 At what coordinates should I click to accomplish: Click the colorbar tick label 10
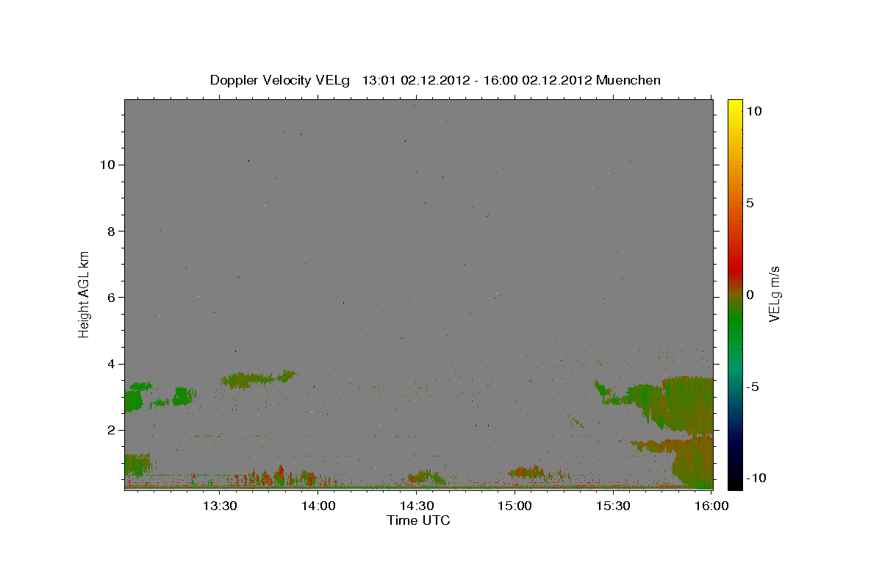(x=753, y=110)
